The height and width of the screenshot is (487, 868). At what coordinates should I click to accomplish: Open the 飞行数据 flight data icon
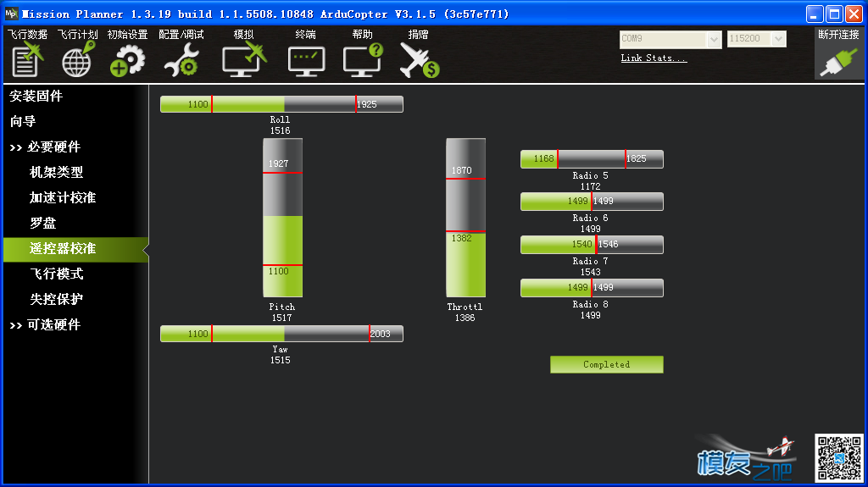point(27,60)
